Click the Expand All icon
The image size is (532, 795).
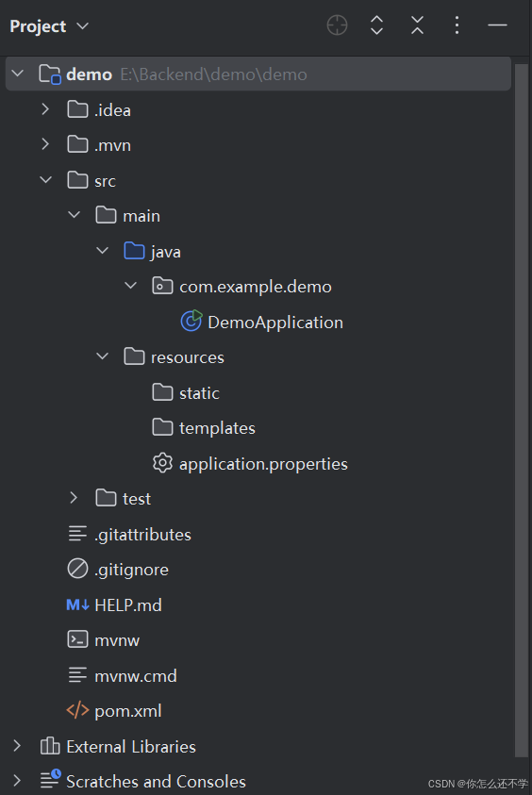[x=376, y=25]
